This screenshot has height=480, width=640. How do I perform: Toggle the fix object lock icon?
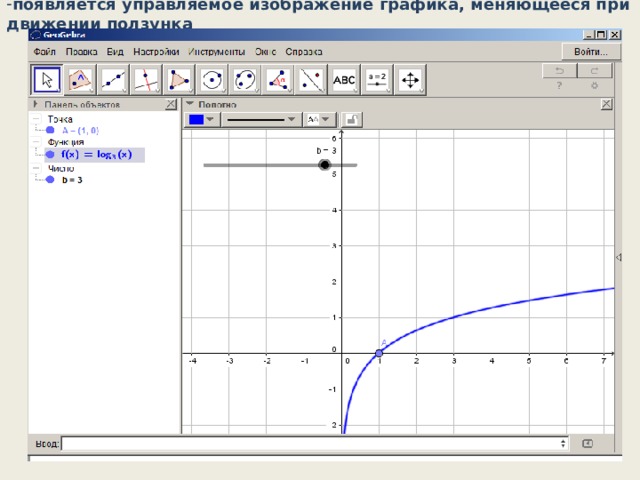(x=351, y=120)
